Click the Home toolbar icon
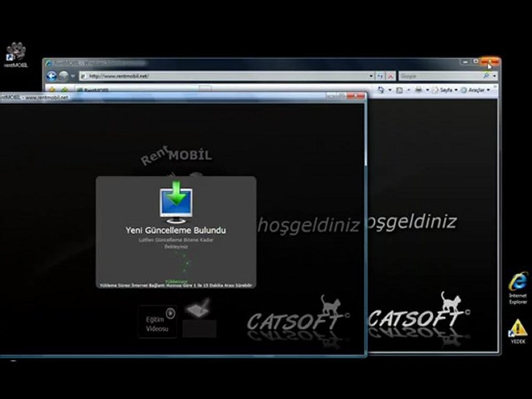Screen dimensions: 532x399 (x=381, y=90)
